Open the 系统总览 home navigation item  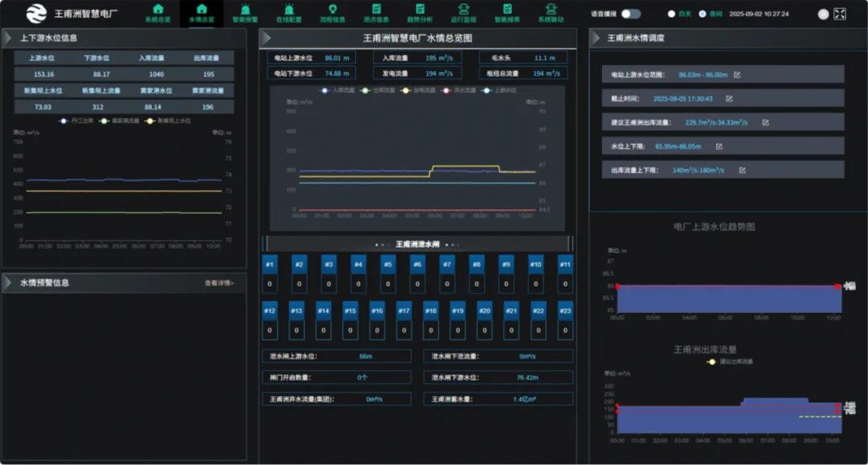click(158, 14)
